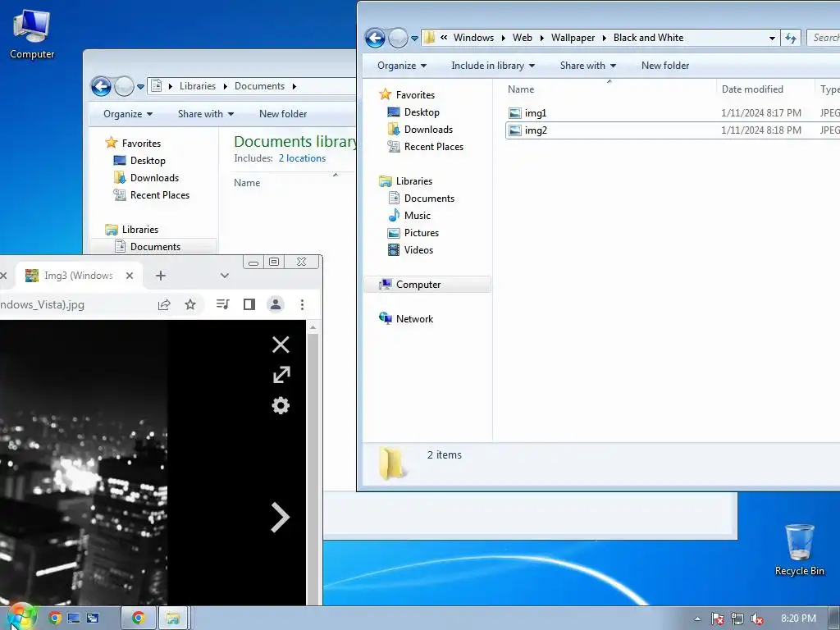The width and height of the screenshot is (840, 630).
Task: Click Forward button in Documents library window
Action: 124,86
